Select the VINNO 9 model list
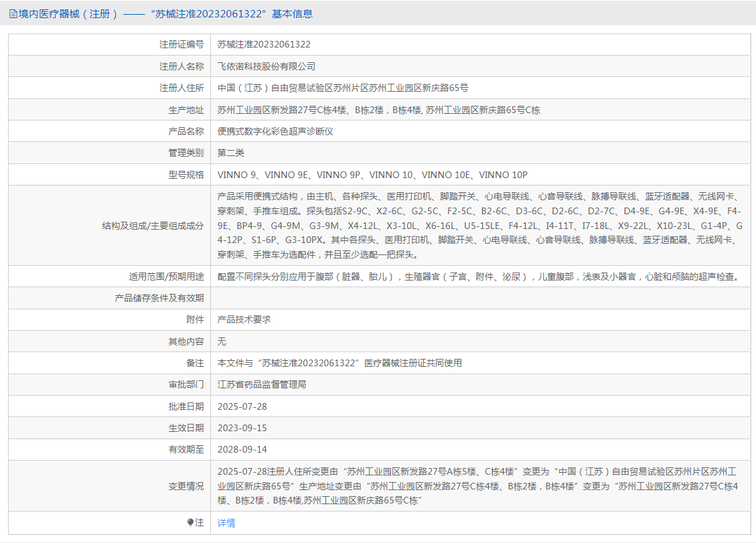Screen dimensions: 756x543 [372, 175]
